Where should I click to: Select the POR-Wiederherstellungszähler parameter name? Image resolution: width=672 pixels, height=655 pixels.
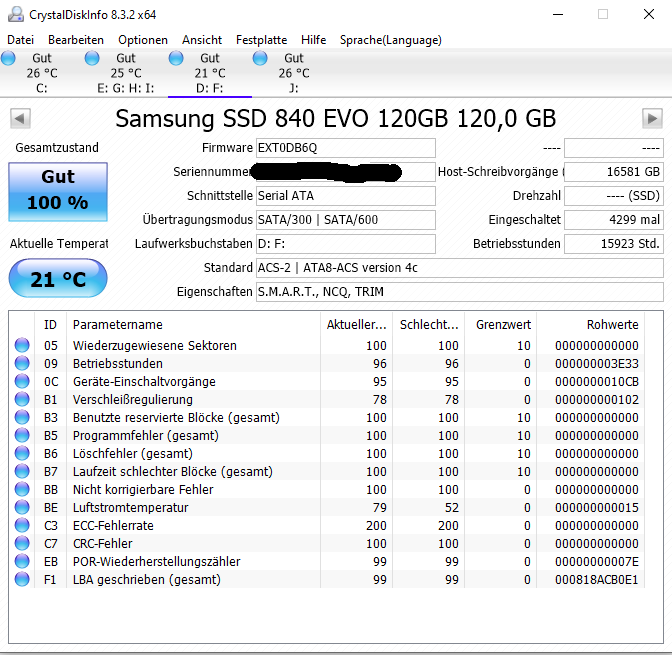[x=156, y=562]
